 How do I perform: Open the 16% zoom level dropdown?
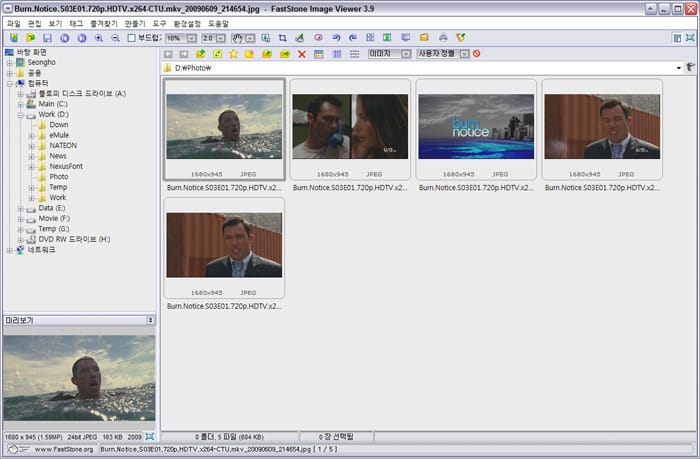tap(192, 38)
